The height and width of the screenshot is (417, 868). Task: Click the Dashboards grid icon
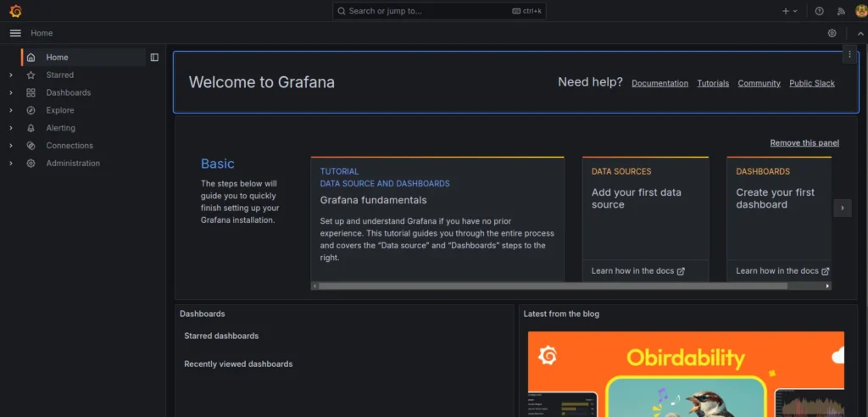(31, 92)
